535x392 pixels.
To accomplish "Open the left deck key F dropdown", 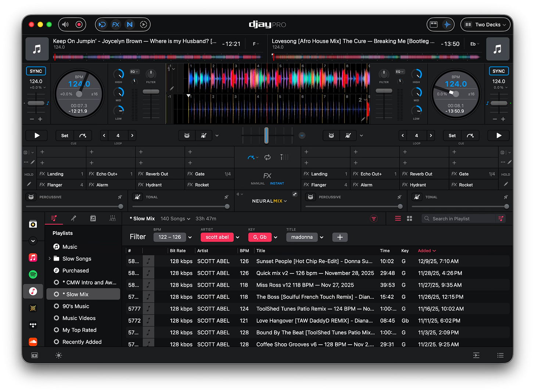I will (256, 44).
